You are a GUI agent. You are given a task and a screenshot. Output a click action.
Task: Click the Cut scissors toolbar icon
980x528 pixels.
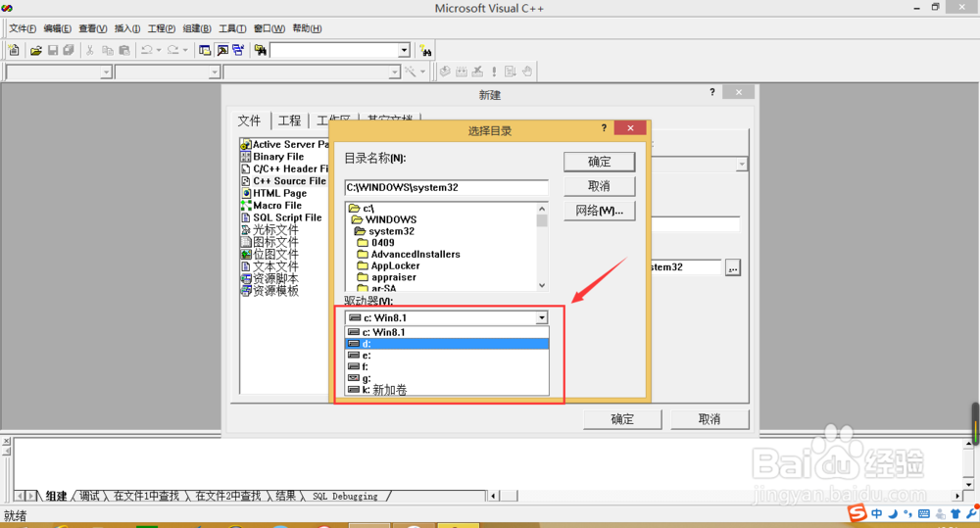click(x=90, y=50)
